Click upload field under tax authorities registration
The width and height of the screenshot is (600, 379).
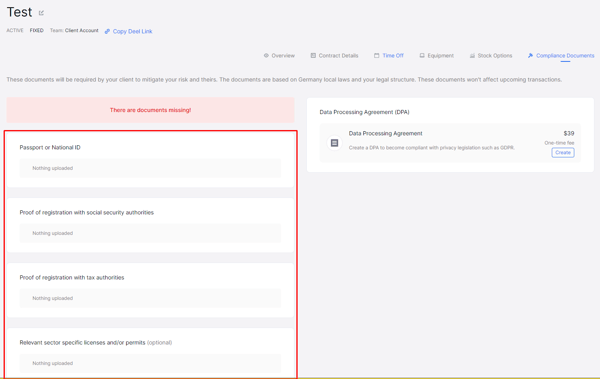pos(150,298)
